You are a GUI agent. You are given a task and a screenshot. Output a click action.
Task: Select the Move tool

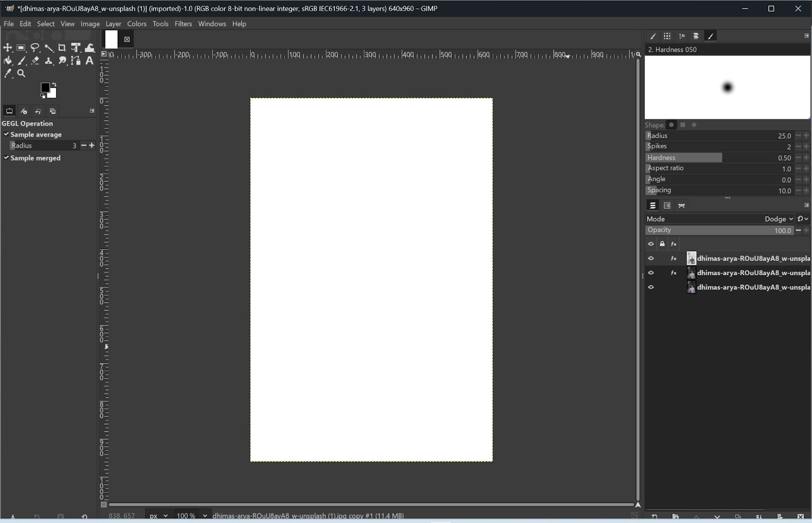pyautogui.click(x=8, y=48)
